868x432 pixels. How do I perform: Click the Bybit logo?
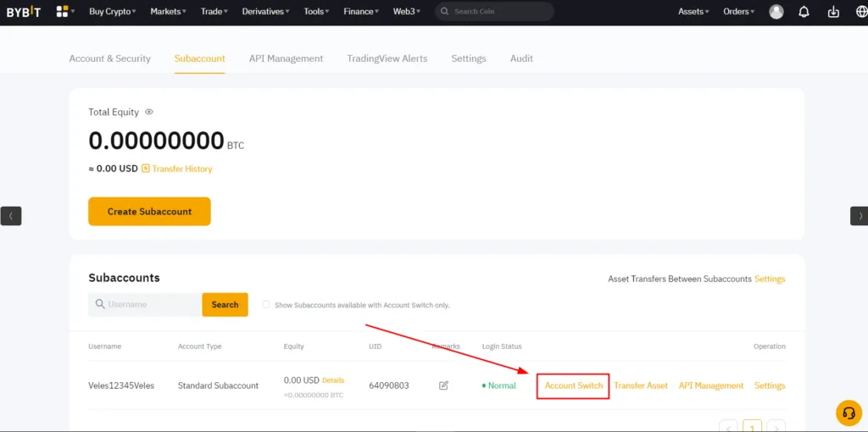pos(24,12)
